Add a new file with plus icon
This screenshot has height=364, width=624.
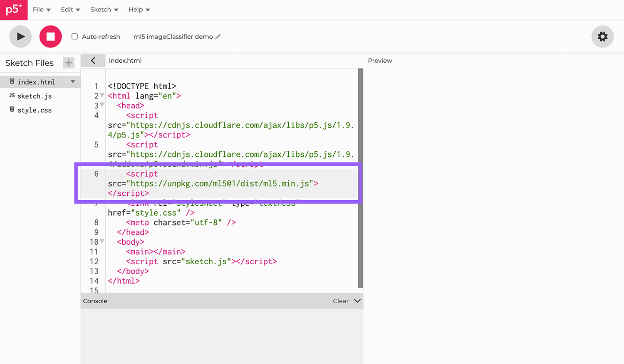69,63
